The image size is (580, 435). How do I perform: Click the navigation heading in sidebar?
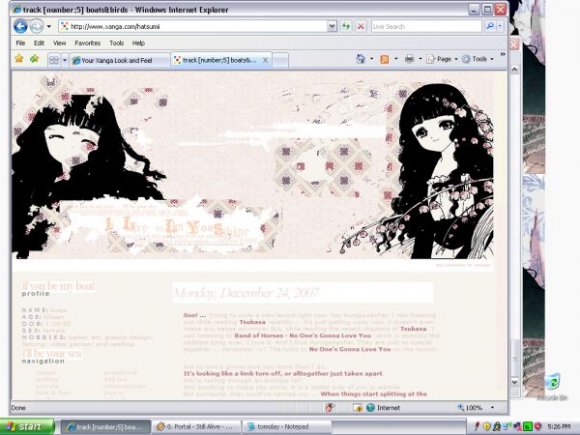click(x=43, y=361)
